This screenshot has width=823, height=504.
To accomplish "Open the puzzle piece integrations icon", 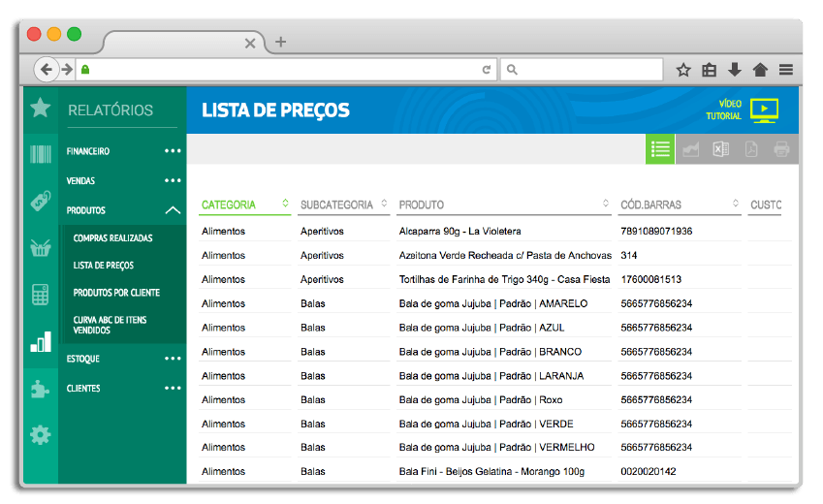I will point(41,389).
